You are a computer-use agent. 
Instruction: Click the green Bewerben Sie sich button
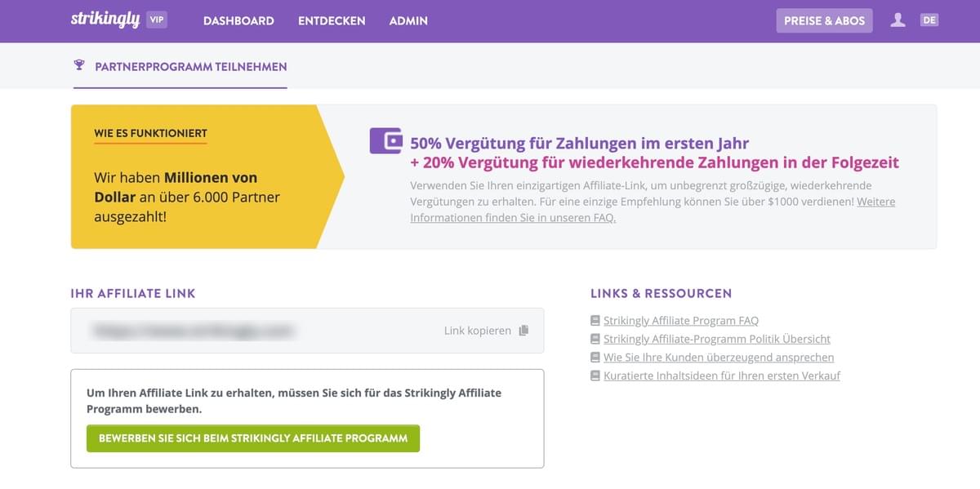[252, 438]
